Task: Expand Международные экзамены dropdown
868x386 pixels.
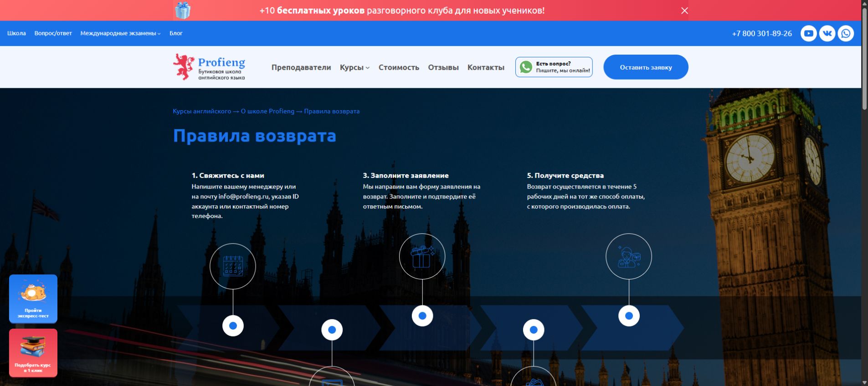Action: 120,33
